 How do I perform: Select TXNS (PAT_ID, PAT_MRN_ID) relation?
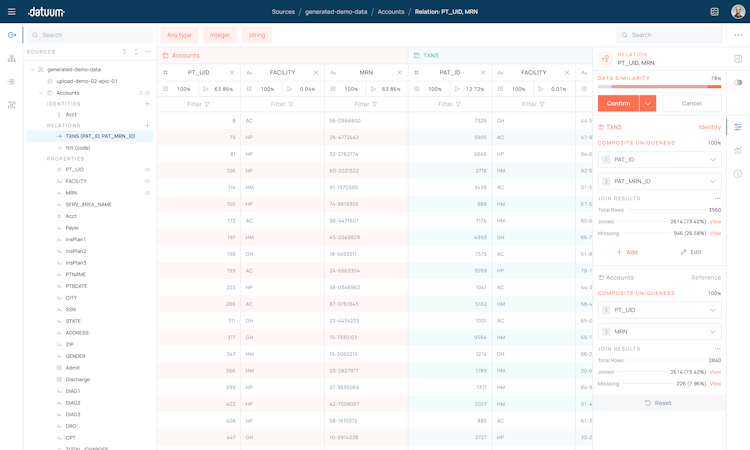click(x=90, y=136)
